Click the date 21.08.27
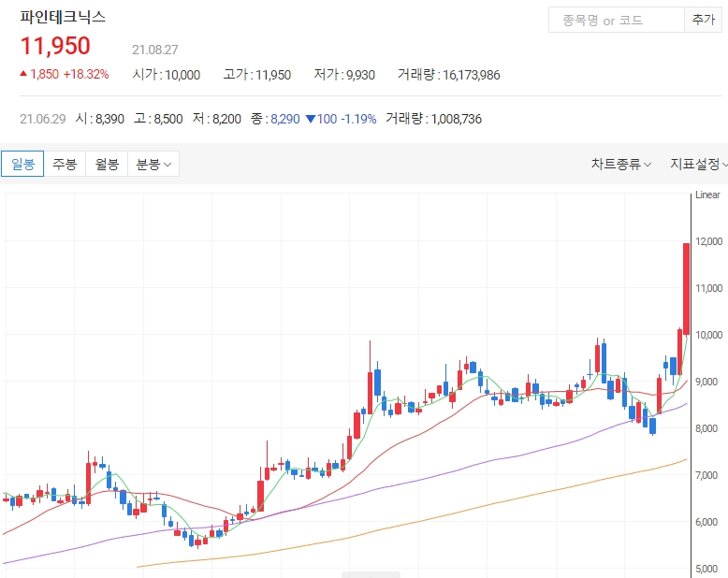This screenshot has width=728, height=578. pyautogui.click(x=155, y=50)
